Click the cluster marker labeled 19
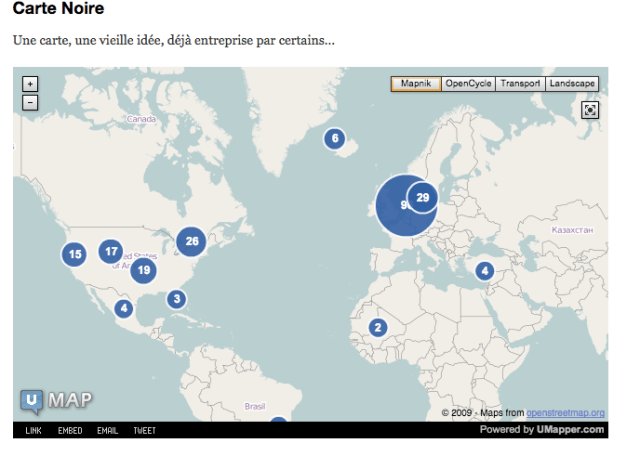The height and width of the screenshot is (456, 640). point(144,269)
